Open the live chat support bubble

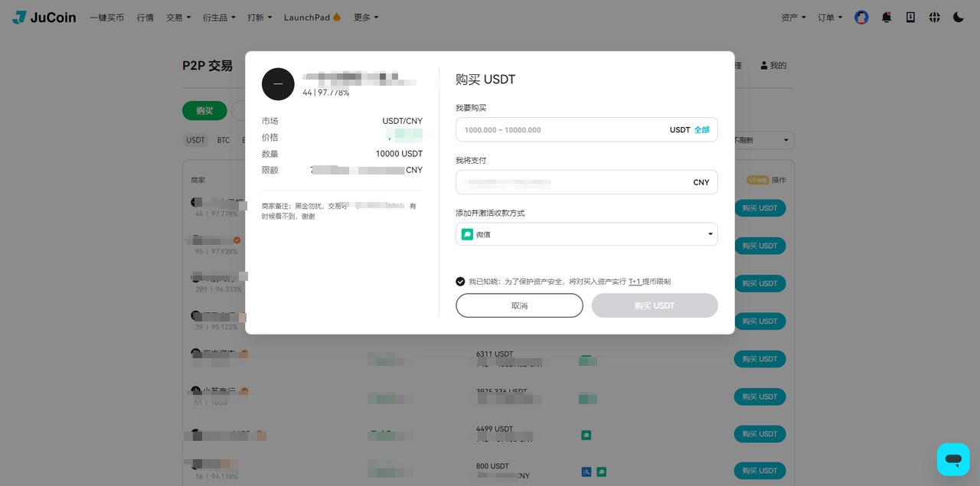click(x=953, y=459)
